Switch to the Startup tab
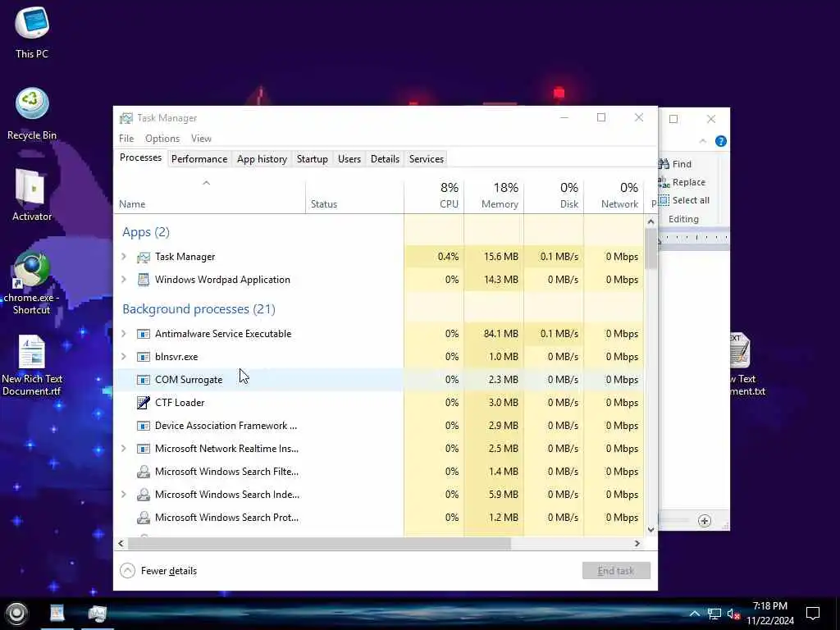 coord(313,159)
